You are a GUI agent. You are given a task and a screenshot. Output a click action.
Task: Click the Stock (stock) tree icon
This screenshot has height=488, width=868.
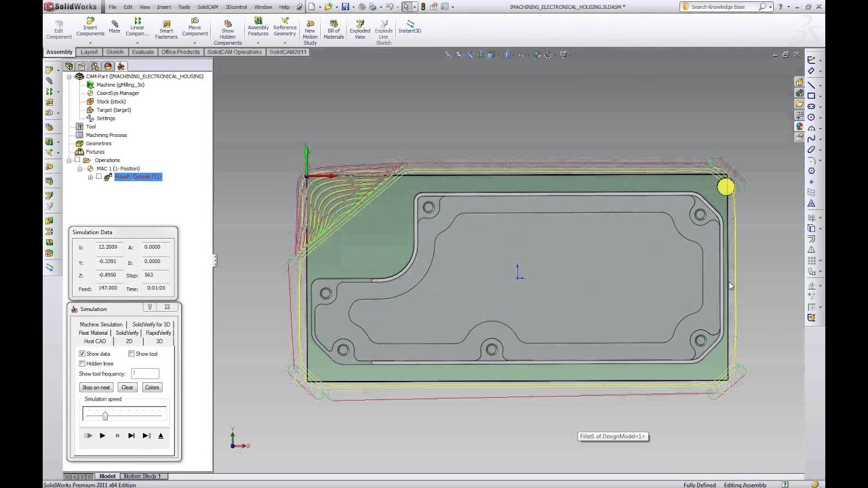click(90, 102)
